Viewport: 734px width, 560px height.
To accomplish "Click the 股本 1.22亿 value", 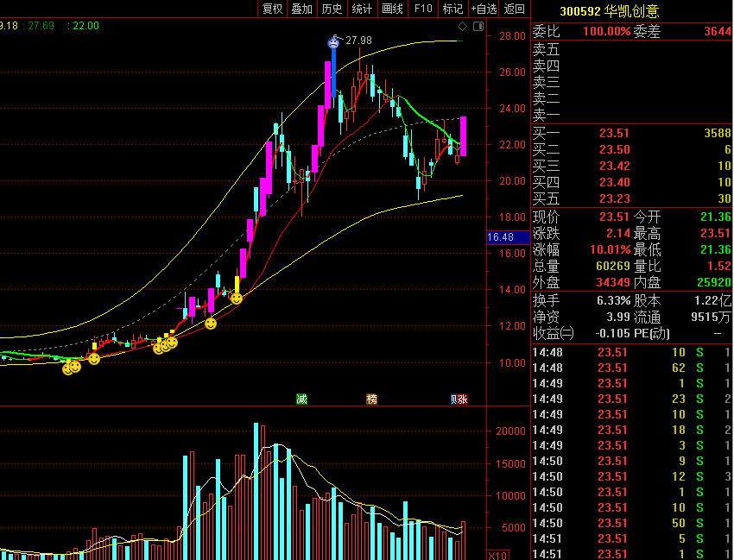I will (712, 300).
